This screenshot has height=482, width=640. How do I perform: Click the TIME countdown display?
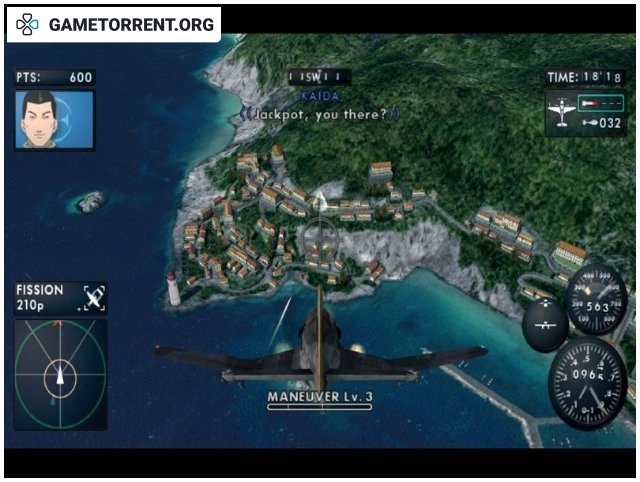[584, 77]
